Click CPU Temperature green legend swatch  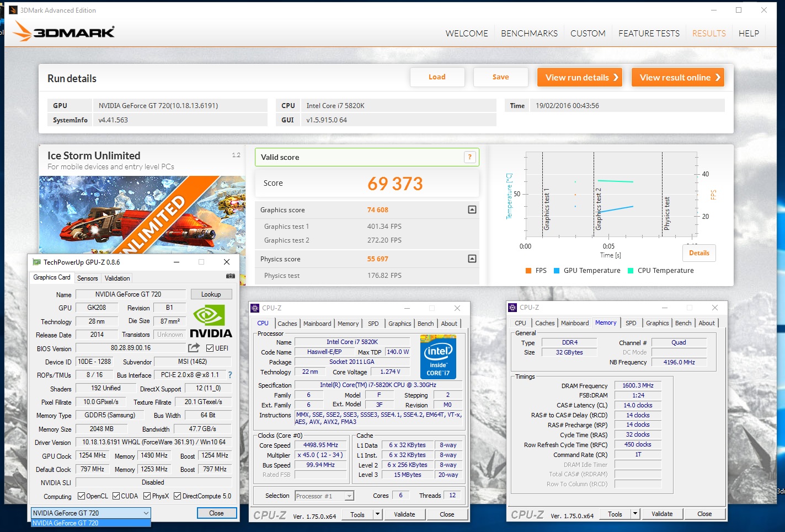[631, 271]
